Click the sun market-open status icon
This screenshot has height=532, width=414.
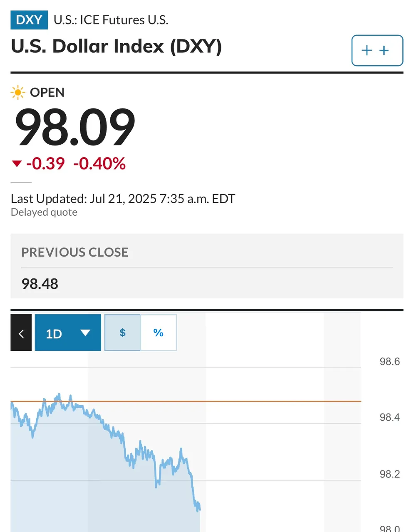[18, 92]
